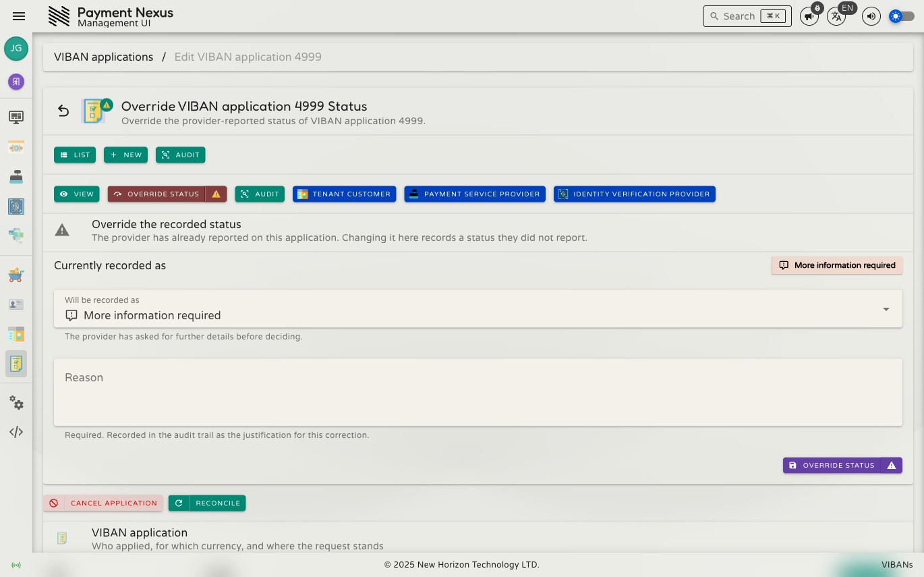Open the language translation selector

pyautogui.click(x=836, y=16)
